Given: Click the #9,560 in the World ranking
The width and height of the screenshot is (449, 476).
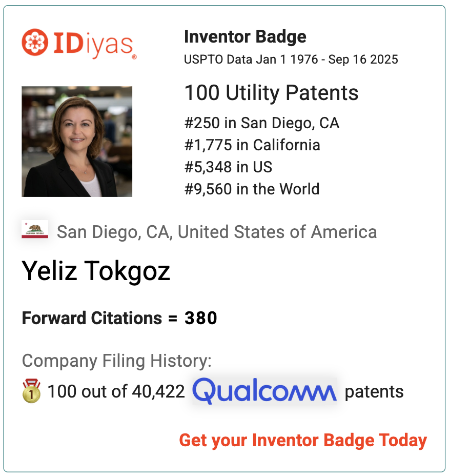Looking at the screenshot, I should [x=252, y=189].
